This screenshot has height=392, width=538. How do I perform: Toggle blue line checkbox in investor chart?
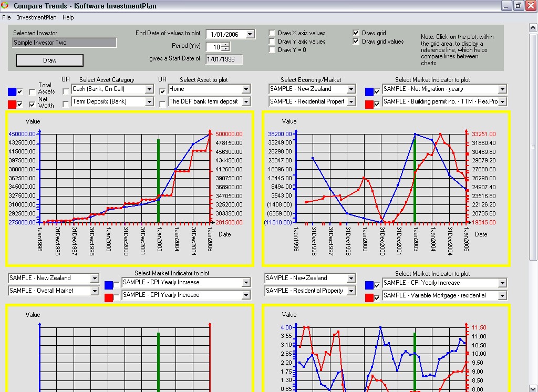point(20,91)
